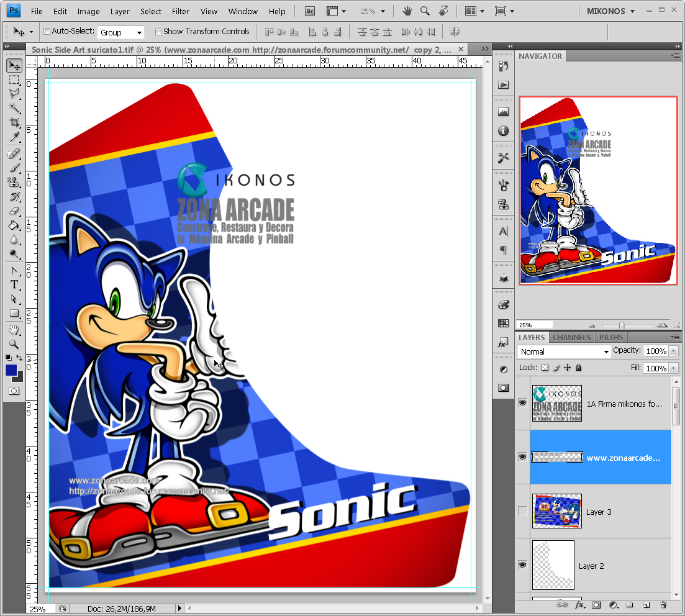
Task: Select the Crop tool
Action: (14, 122)
